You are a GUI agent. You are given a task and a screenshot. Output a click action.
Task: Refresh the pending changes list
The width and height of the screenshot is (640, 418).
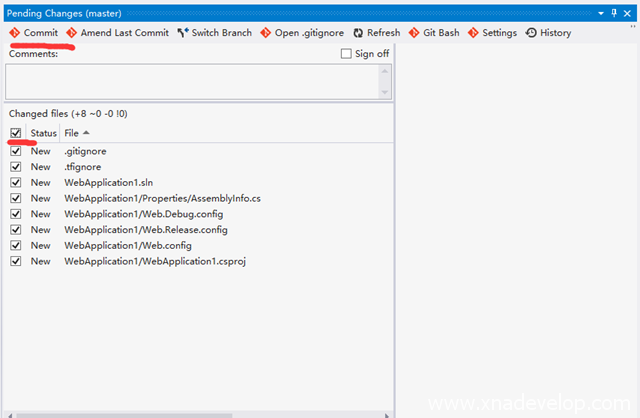pos(358,33)
